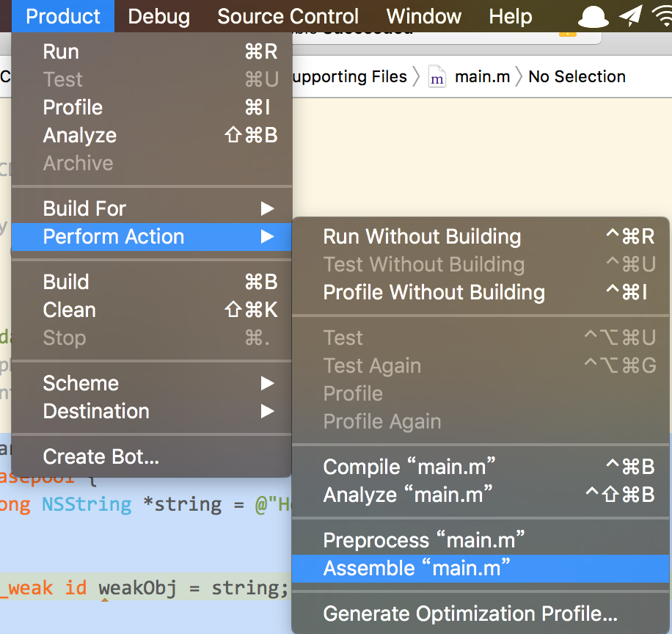Click the main.m file icon in breadcrumb

click(x=437, y=77)
